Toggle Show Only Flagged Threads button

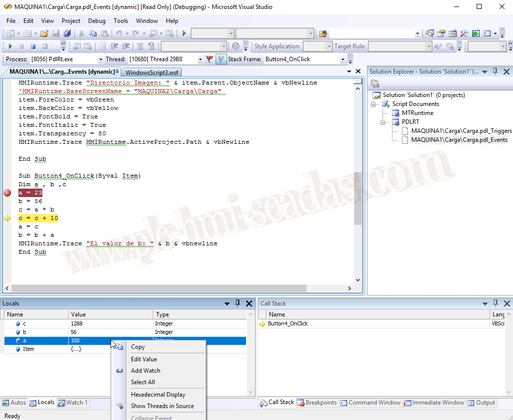pos(221,59)
